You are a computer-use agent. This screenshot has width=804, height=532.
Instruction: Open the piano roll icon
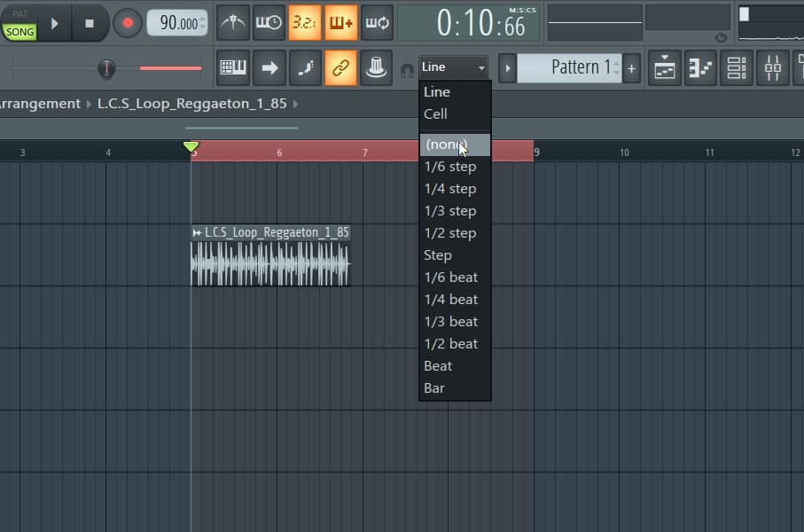tap(701, 67)
